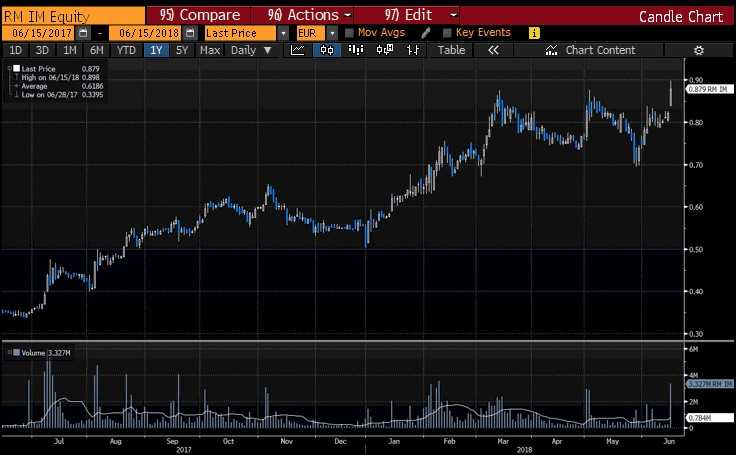Viewport: 736px width, 455px height.
Task: Click the yellow info icon
Action: (x=534, y=33)
